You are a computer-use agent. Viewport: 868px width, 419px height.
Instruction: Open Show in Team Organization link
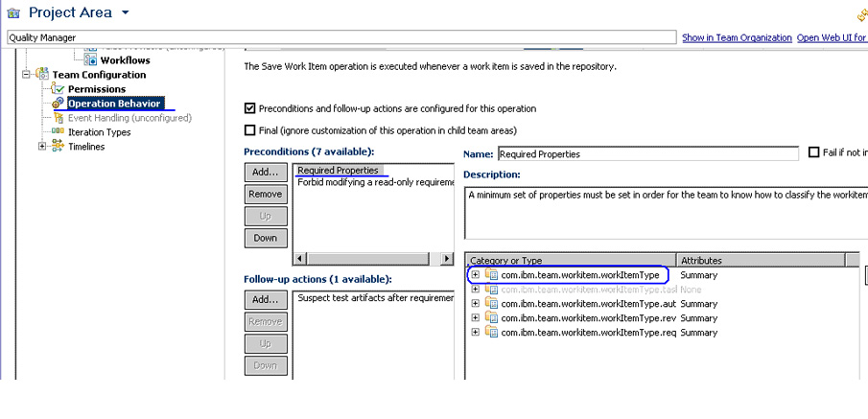coord(737,37)
